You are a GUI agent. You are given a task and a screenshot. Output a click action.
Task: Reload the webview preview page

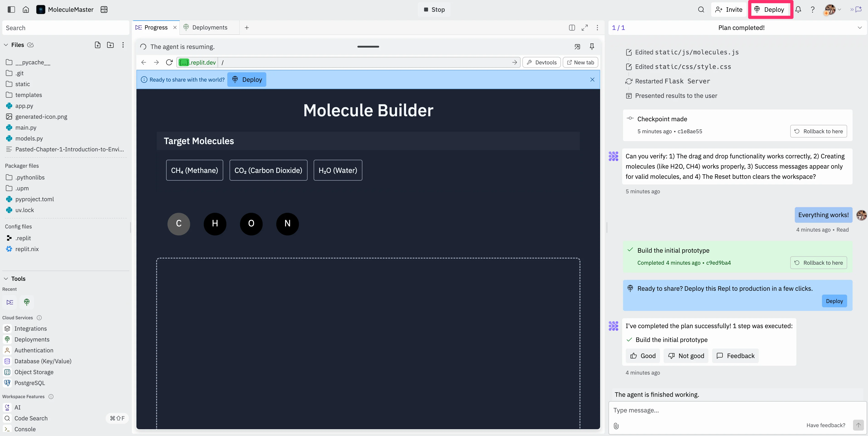pos(169,62)
